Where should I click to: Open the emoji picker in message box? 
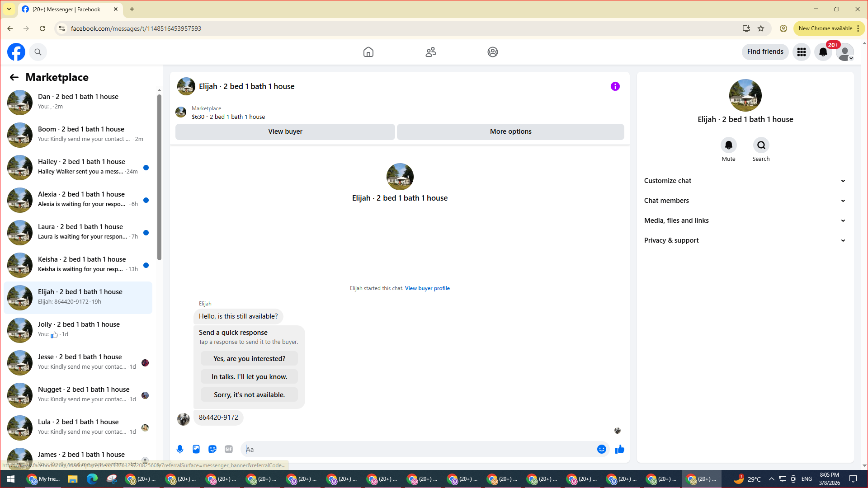coord(601,449)
